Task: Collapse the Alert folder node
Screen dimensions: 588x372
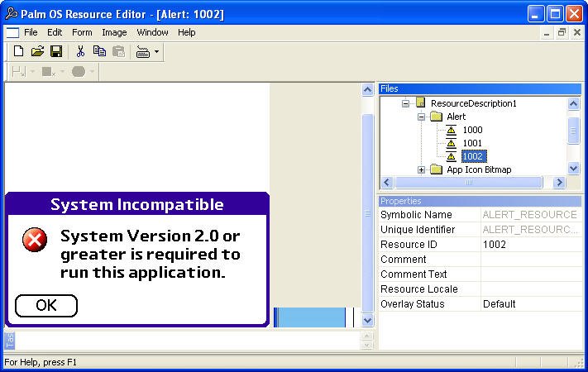Action: (x=421, y=117)
